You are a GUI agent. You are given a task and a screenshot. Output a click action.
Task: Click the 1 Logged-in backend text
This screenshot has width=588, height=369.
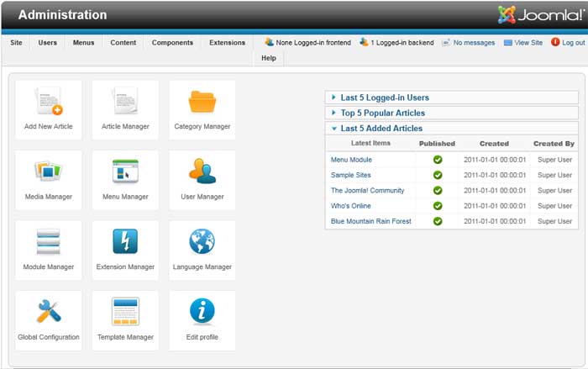(x=402, y=43)
